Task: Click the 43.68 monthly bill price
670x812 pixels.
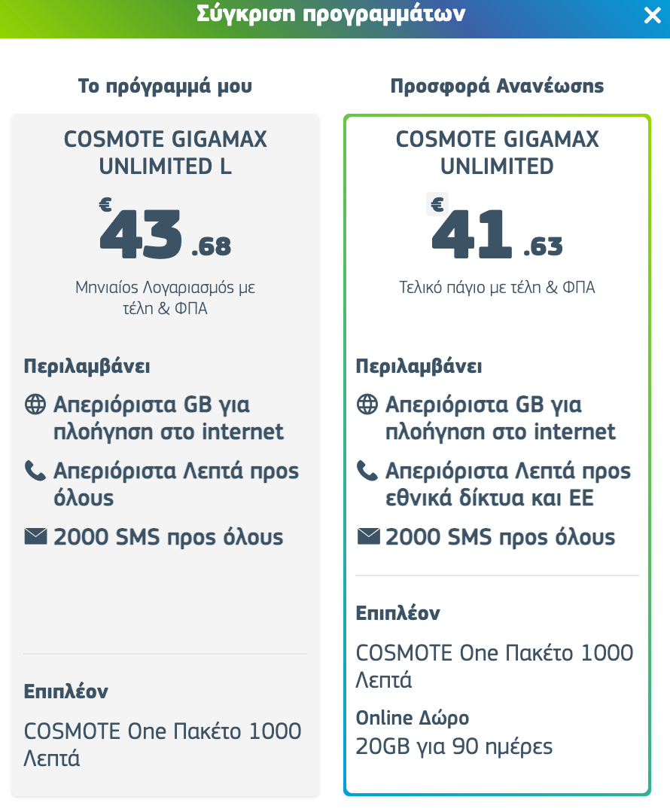Action: tap(166, 234)
